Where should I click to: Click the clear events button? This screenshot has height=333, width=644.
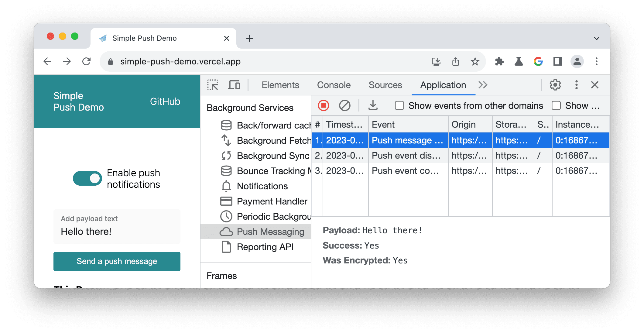pyautogui.click(x=344, y=106)
